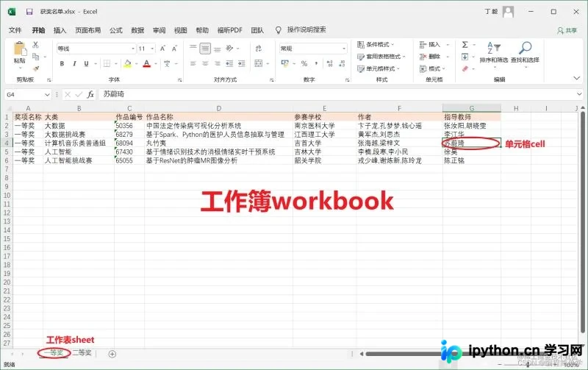Image resolution: width=588 pixels, height=370 pixels.
Task: Click Merge and Center icon
Action: coord(259,64)
